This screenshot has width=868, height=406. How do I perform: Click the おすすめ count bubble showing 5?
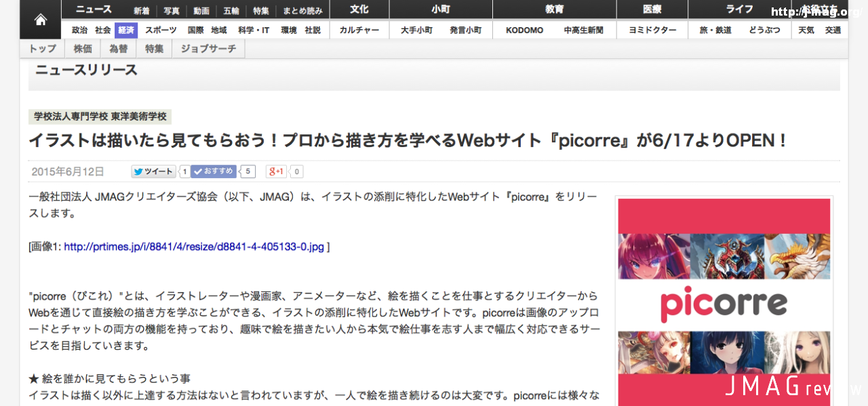[248, 171]
